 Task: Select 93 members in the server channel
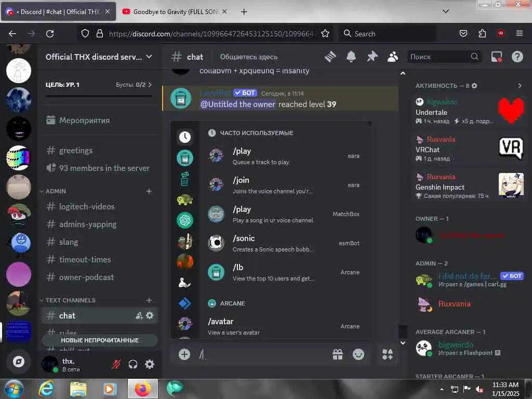[x=99, y=168]
